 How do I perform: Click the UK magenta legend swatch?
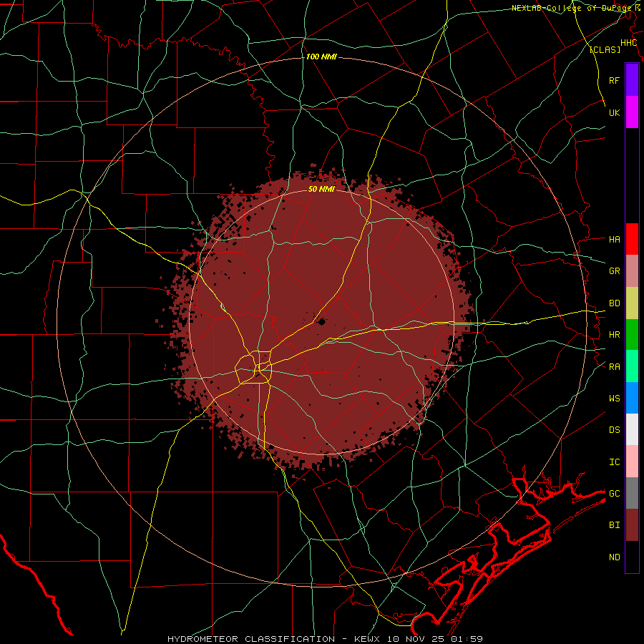632,112
